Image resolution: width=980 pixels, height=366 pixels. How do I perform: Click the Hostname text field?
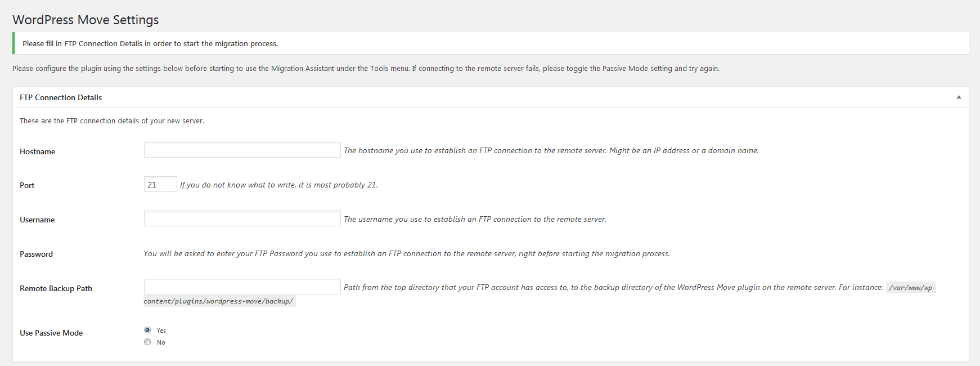242,150
